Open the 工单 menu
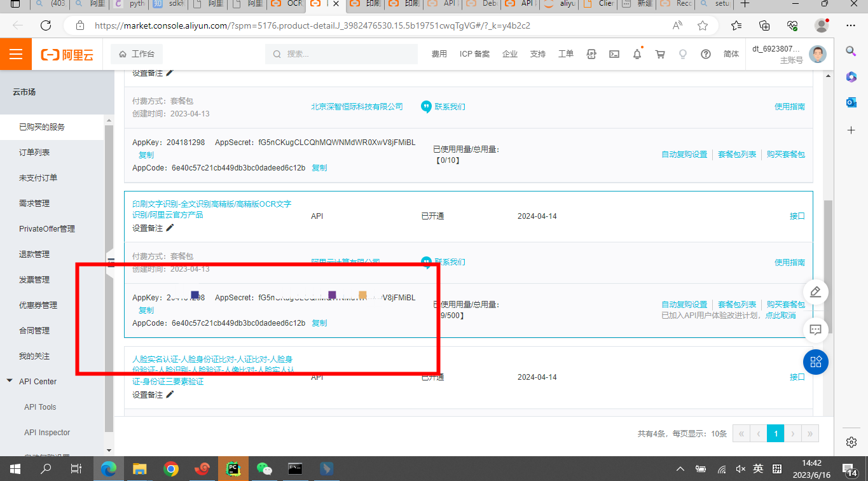This screenshot has width=868, height=481. pos(566,54)
